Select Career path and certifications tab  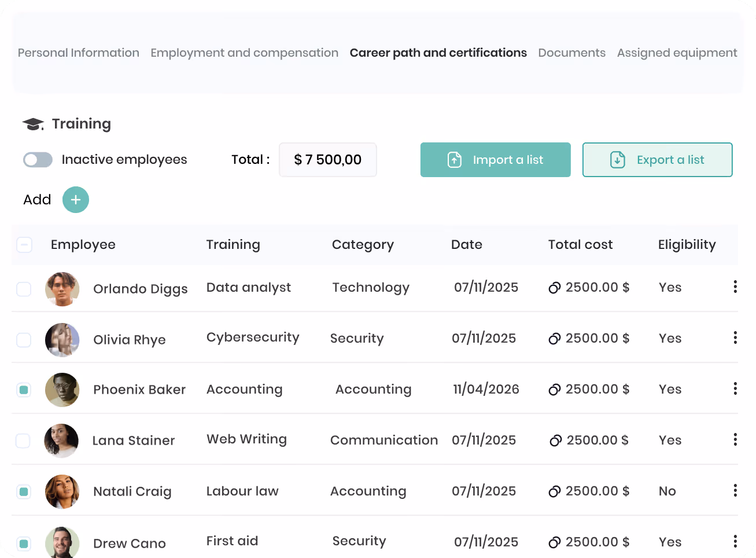pyautogui.click(x=438, y=53)
